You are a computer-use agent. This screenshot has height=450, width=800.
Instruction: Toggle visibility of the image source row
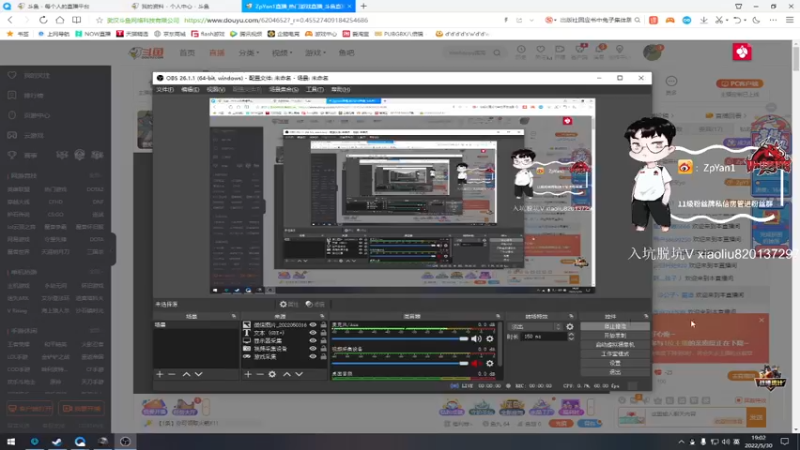(313, 325)
